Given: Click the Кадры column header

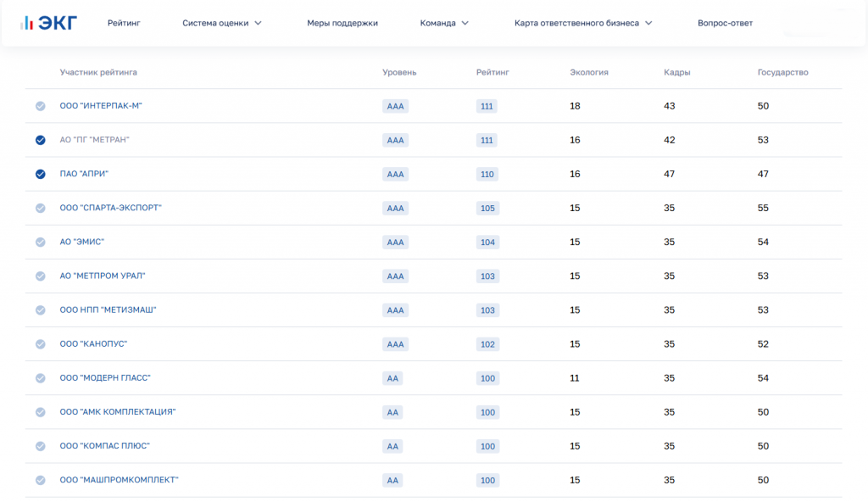Looking at the screenshot, I should (677, 73).
